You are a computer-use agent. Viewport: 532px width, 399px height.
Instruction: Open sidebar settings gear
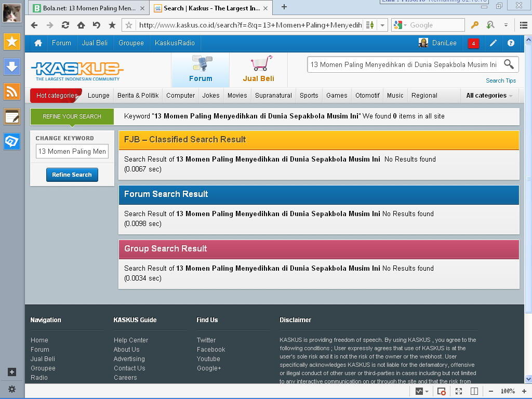pyautogui.click(x=12, y=389)
